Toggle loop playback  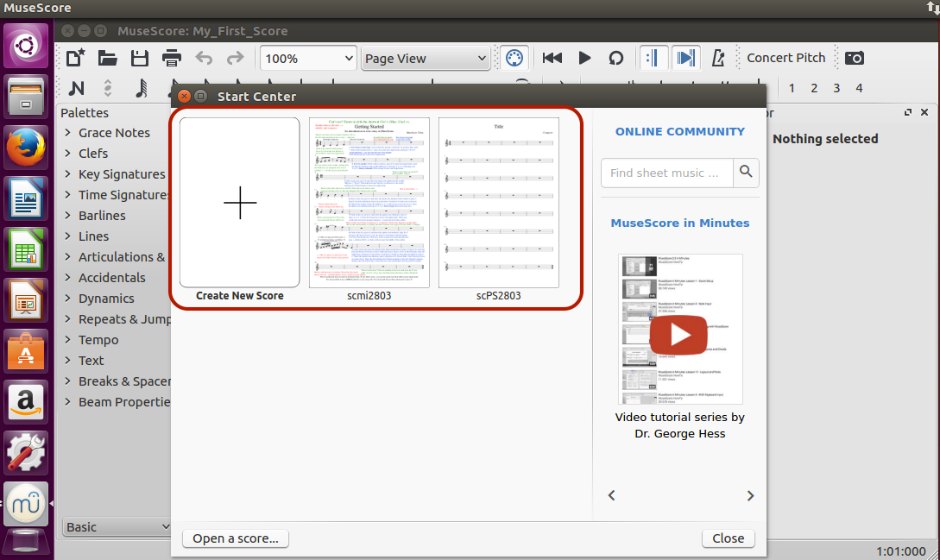(x=616, y=58)
